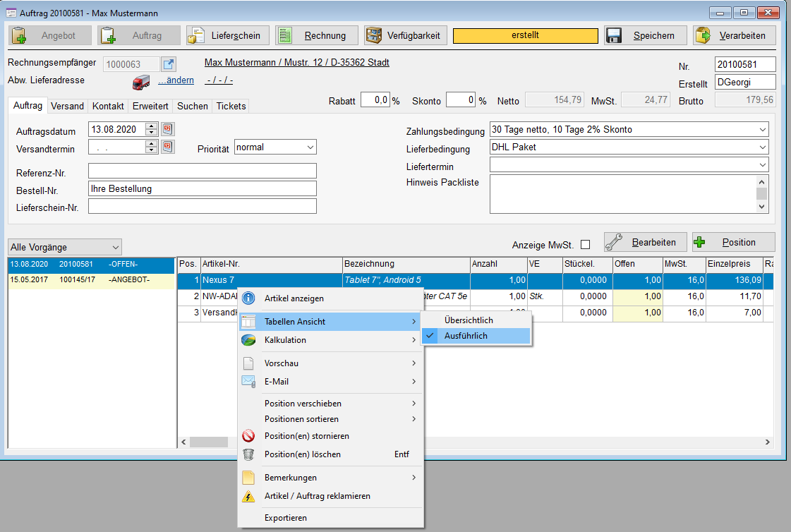Select Artikel / Auftrag reklamieren
This screenshot has height=532, width=791.
[x=330, y=496]
